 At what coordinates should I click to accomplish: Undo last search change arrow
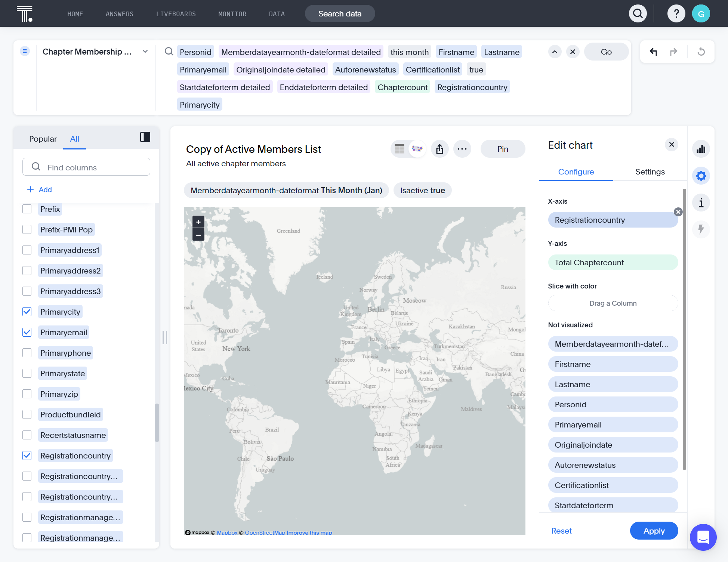coord(653,52)
